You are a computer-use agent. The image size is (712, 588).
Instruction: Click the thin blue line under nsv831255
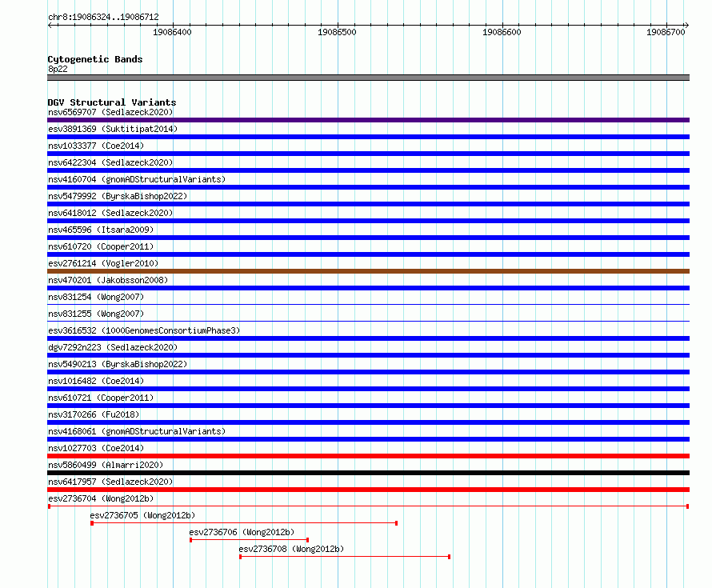(368, 321)
